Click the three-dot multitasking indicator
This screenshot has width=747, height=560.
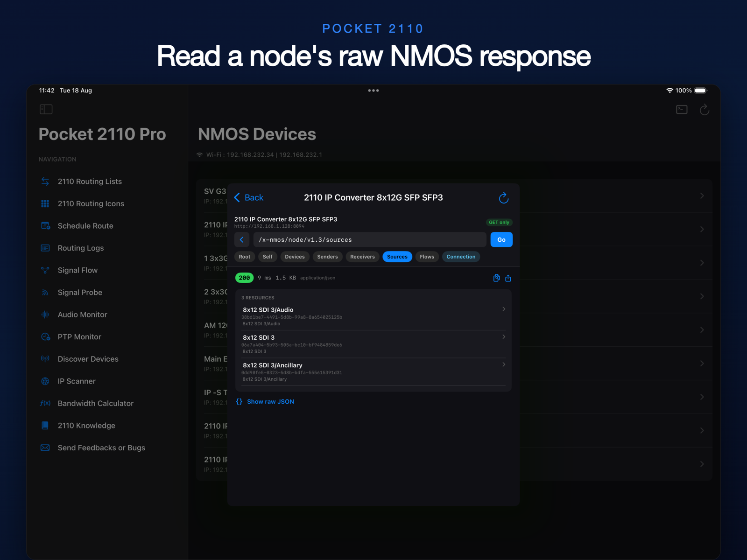373,91
